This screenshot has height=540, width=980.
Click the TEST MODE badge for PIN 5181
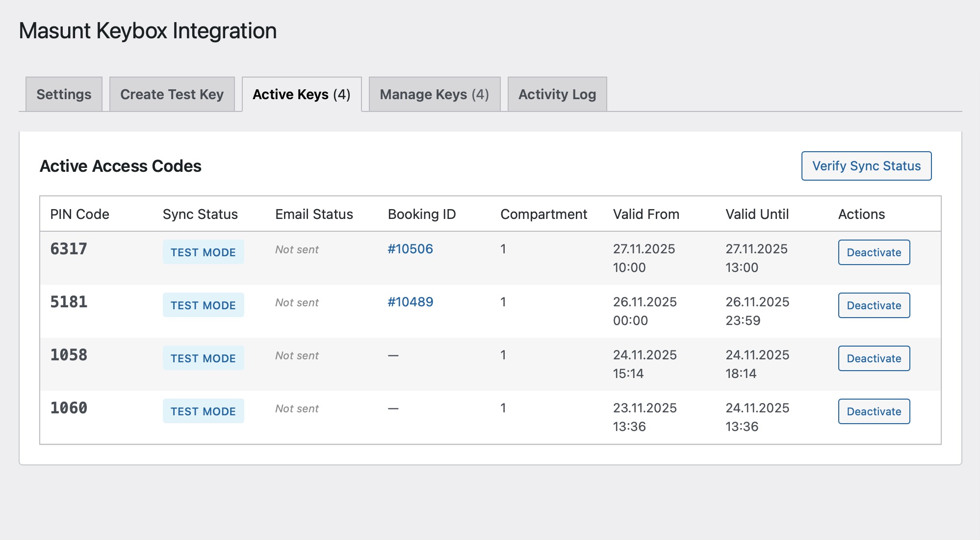[203, 305]
